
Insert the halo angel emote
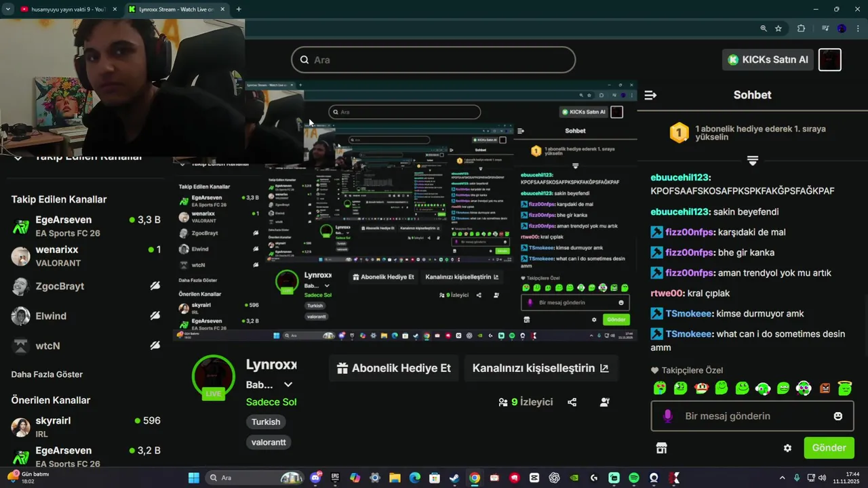click(845, 388)
